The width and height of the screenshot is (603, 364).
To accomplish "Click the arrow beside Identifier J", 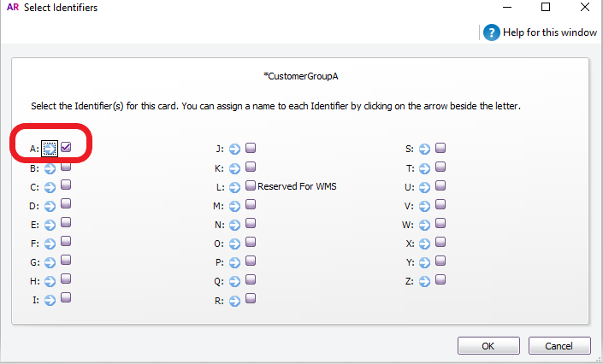I will (x=234, y=150).
